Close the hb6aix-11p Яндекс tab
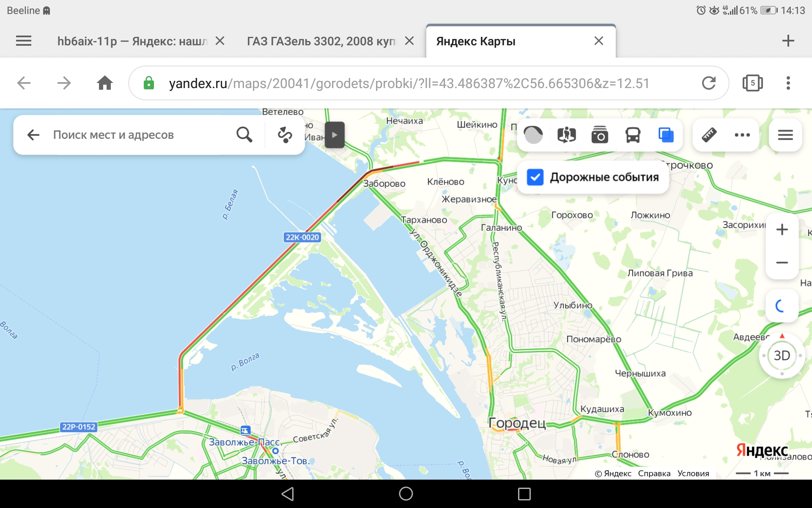This screenshot has width=812, height=508. tap(220, 41)
